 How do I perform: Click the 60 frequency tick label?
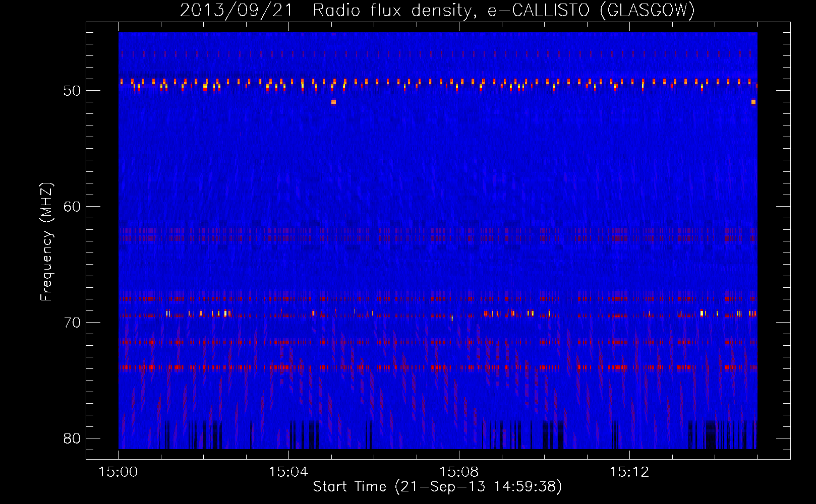(x=72, y=207)
